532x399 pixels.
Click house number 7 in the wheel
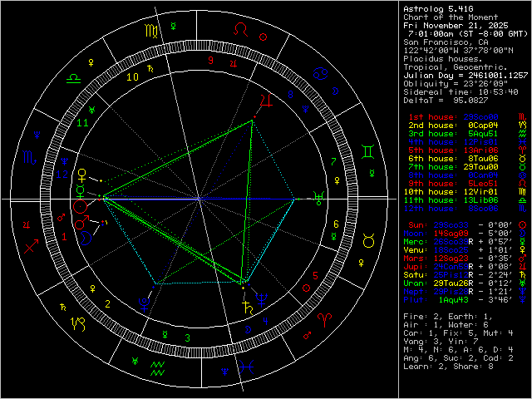(x=333, y=161)
